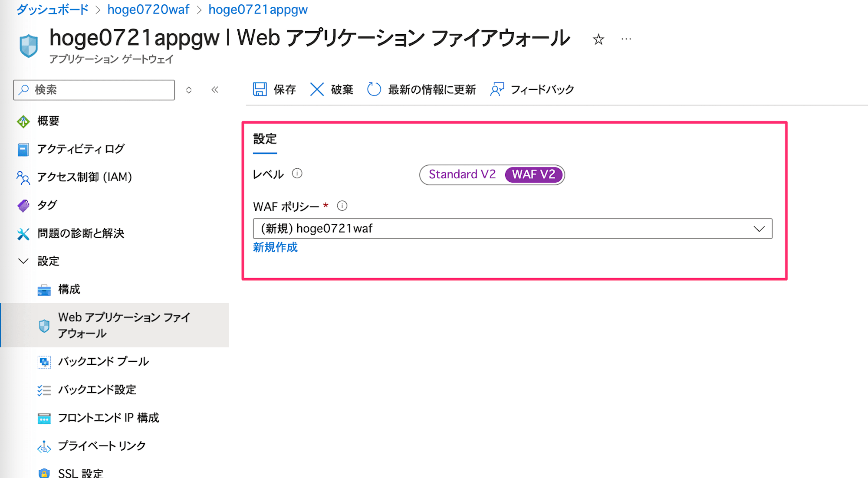This screenshot has width=868, height=478.
Task: Open バックエンド プール menu item
Action: coord(103,362)
